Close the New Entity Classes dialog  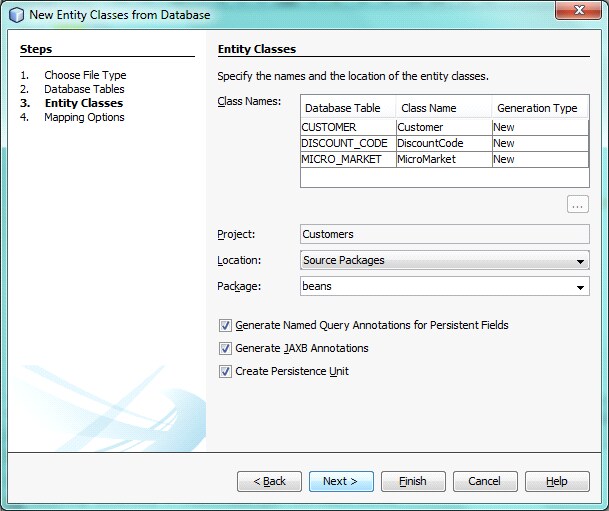coord(578,10)
